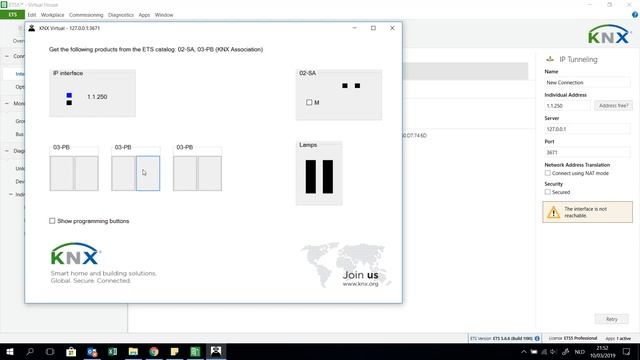The height and width of the screenshot is (360, 640).
Task: Open the Windows notification center
Action: 627,351
